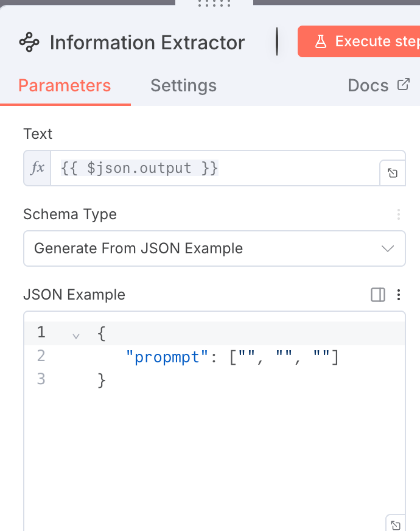Image resolution: width=420 pixels, height=531 pixels.
Task: Collapse the JSON block with line 1 fold arrow
Action: [x=76, y=335]
